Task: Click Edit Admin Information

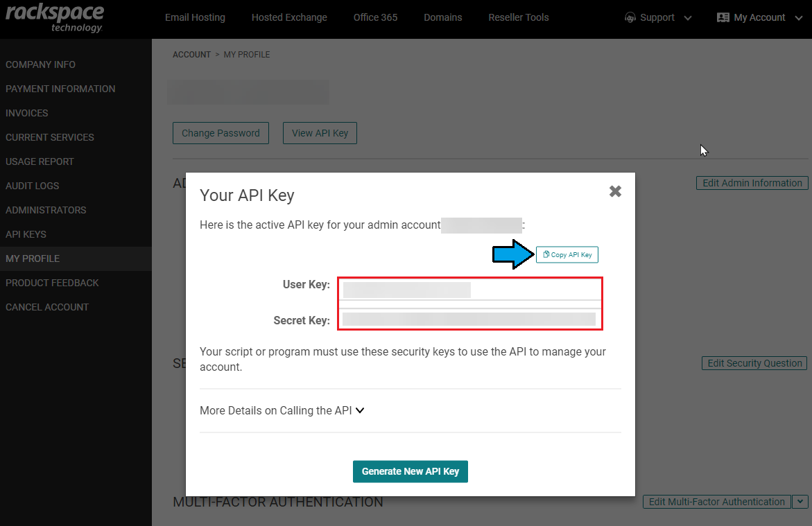Action: [x=752, y=183]
